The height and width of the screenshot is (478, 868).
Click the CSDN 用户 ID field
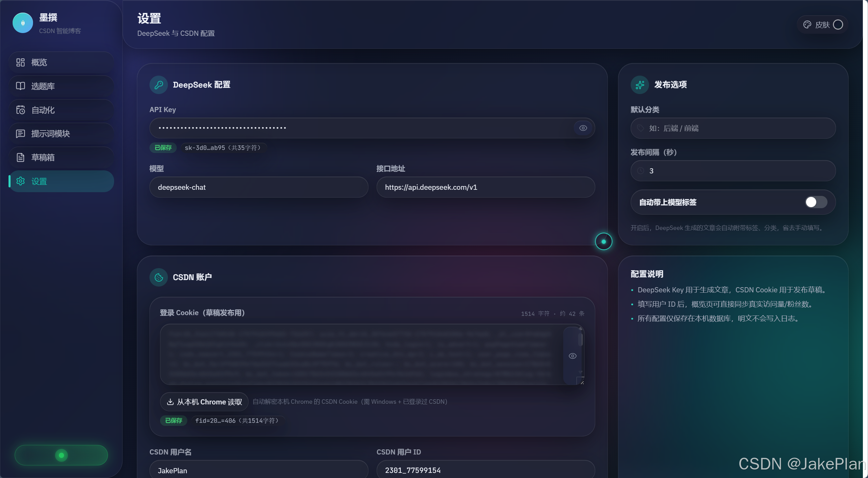point(486,469)
